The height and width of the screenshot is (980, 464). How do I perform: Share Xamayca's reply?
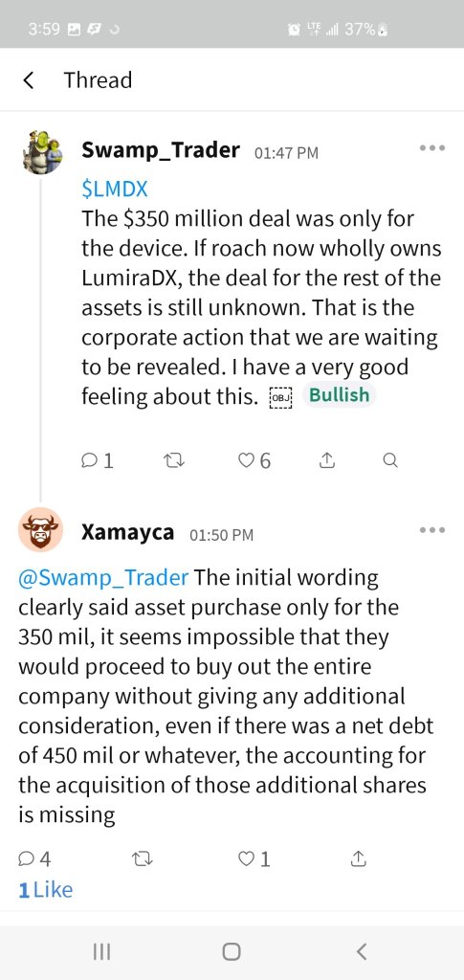click(x=358, y=860)
